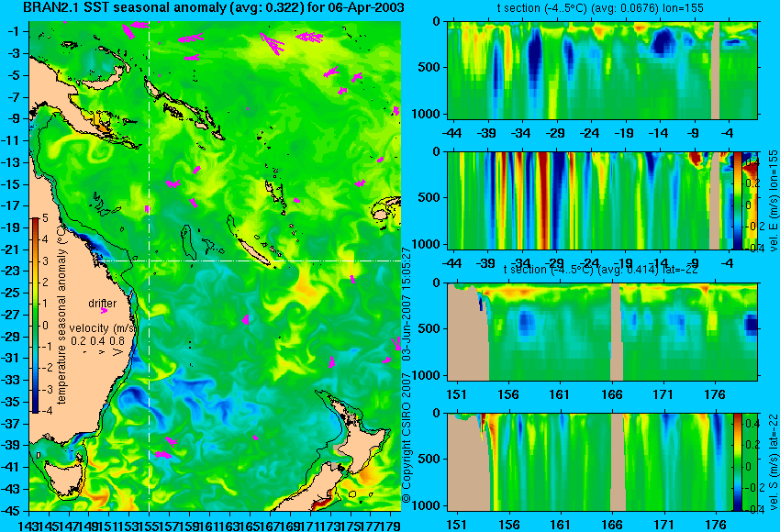Click '500' depth label of the eastward velocity section
780x532 pixels.
[x=429, y=197]
